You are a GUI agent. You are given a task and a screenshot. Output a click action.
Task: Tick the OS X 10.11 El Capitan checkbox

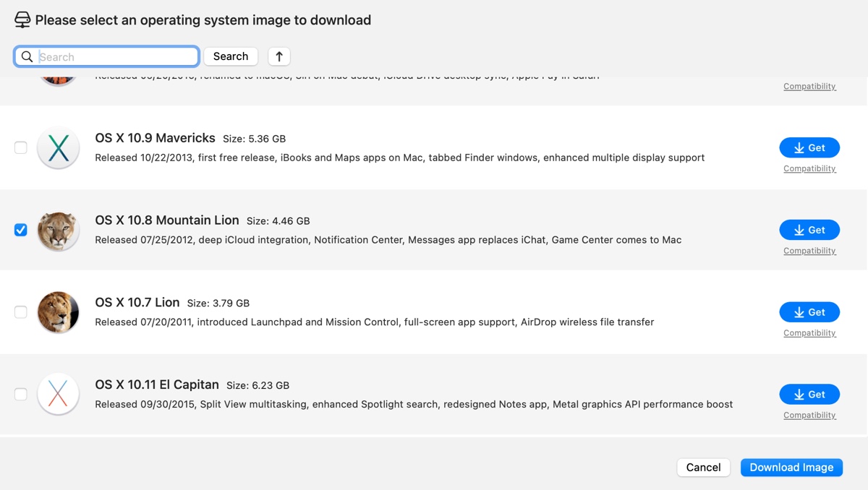coord(21,395)
